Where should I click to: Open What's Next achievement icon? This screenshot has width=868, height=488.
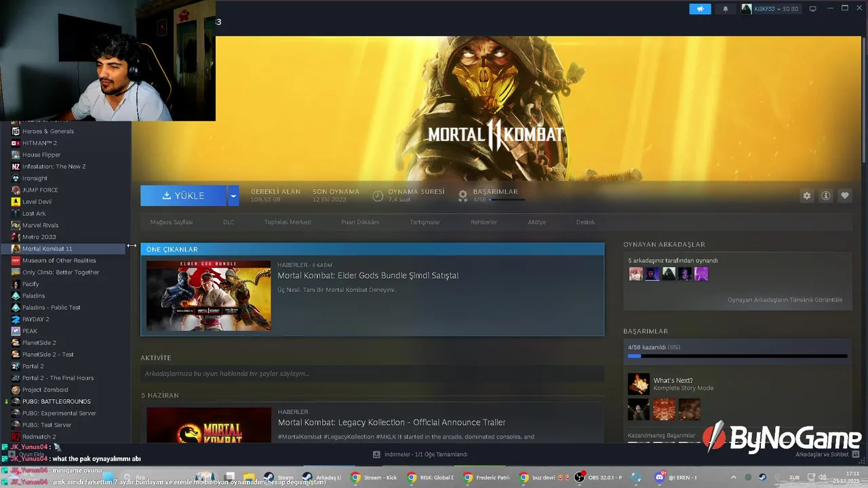638,384
